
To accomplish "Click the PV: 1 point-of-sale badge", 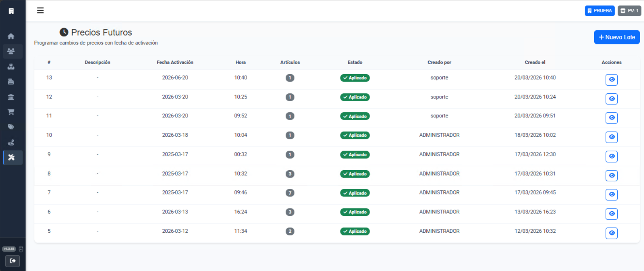I will [629, 11].
